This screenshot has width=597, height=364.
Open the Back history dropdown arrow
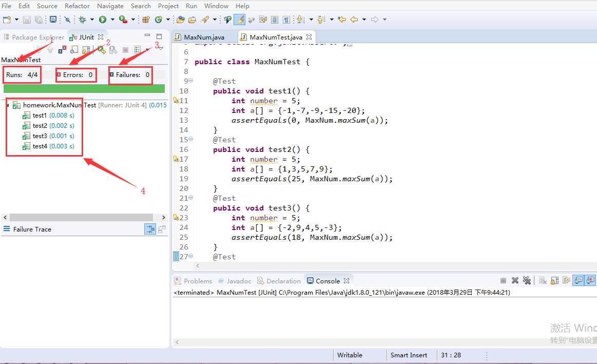tap(364, 20)
